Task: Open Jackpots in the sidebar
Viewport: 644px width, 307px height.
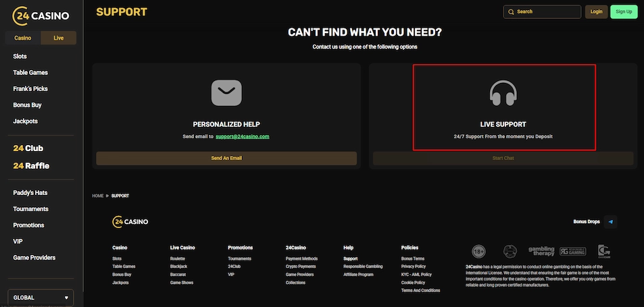Action: (25, 121)
